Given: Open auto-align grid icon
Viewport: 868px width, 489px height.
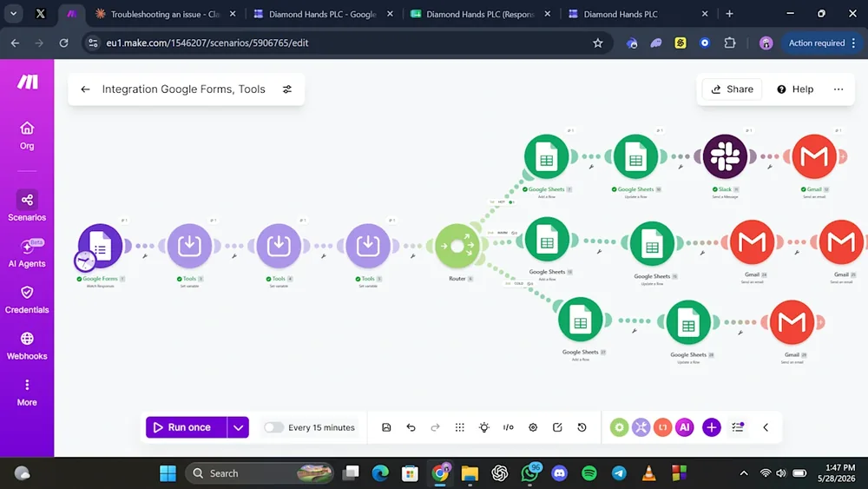Looking at the screenshot, I should click(x=459, y=427).
